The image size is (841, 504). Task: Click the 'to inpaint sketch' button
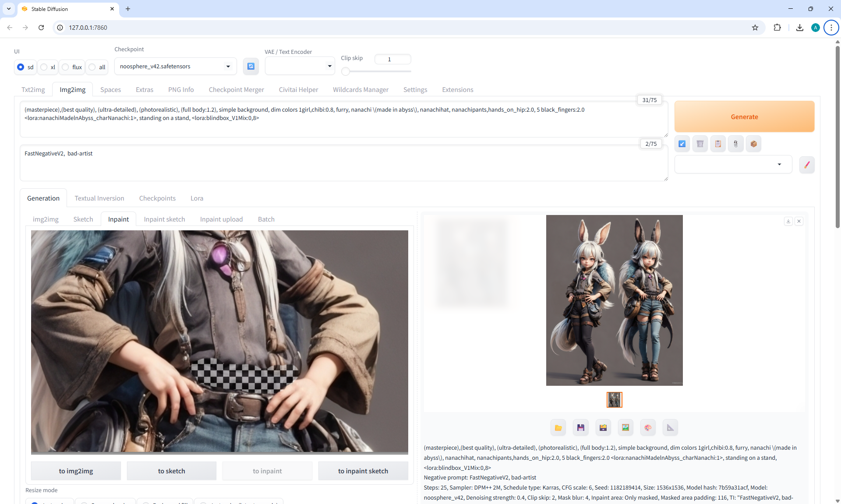point(363,471)
